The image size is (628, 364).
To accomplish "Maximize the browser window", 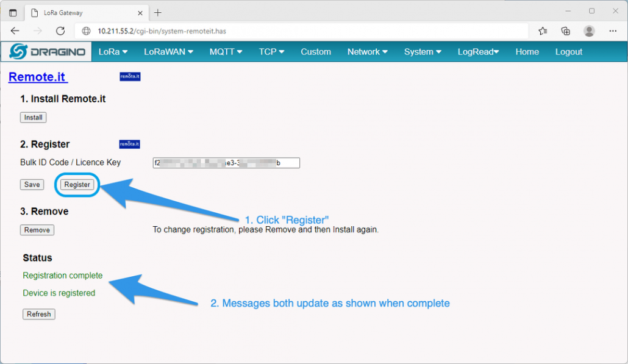I will coord(591,11).
